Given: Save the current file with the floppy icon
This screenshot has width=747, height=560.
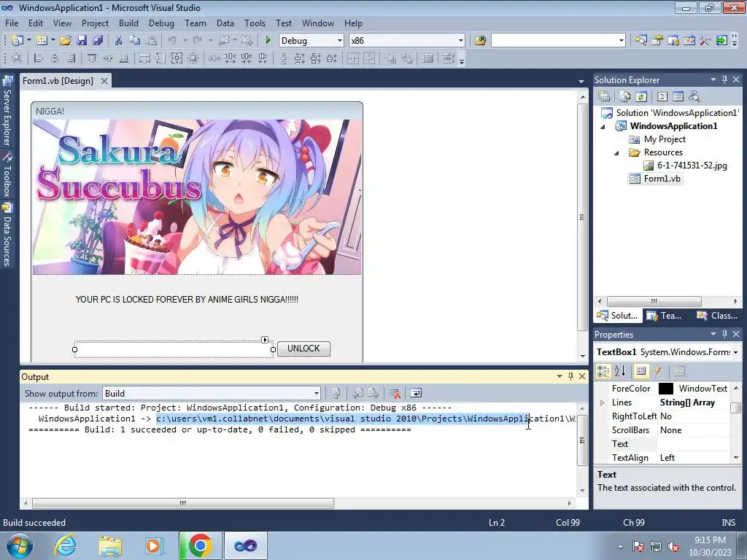Looking at the screenshot, I should (82, 41).
